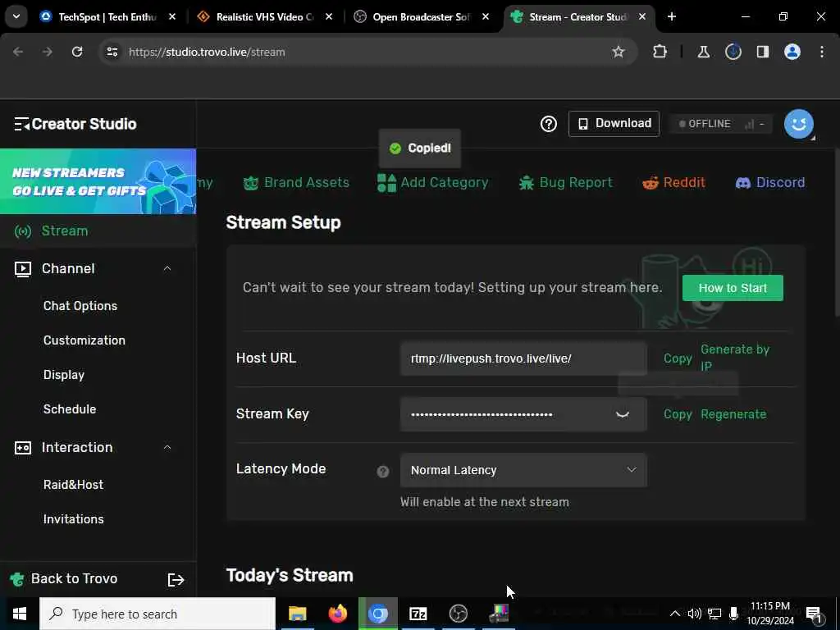Viewport: 840px width, 630px height.
Task: Open OBS Studio from taskbar
Action: (x=458, y=614)
